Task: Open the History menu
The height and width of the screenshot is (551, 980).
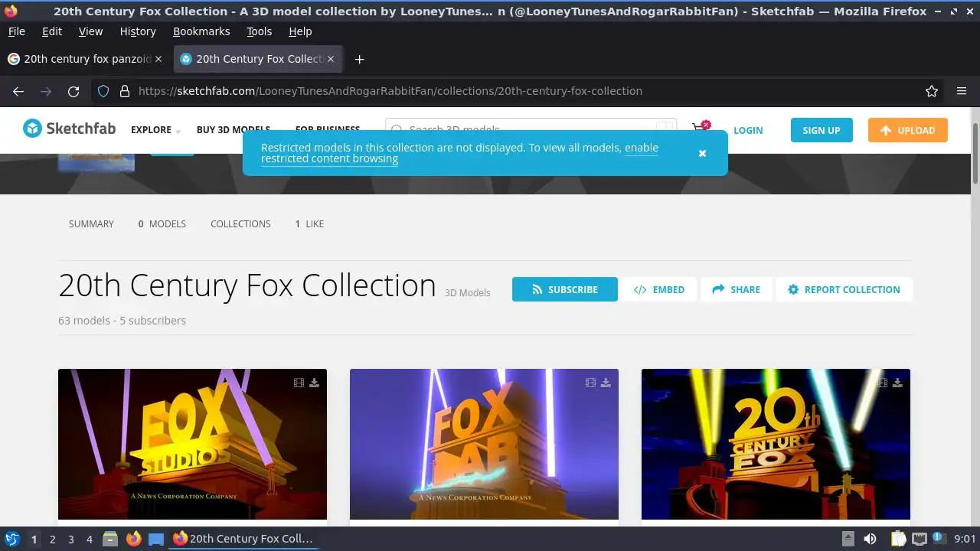Action: [x=138, y=31]
